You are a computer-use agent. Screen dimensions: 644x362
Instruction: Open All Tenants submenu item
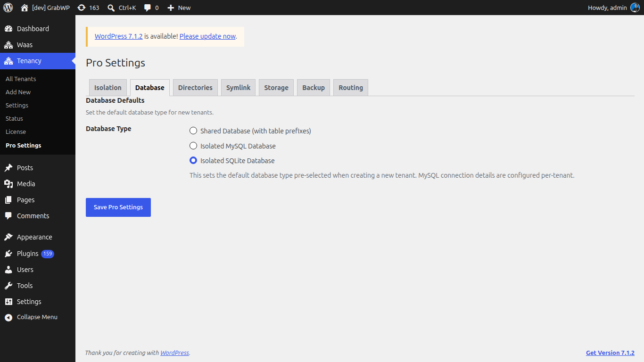point(21,79)
